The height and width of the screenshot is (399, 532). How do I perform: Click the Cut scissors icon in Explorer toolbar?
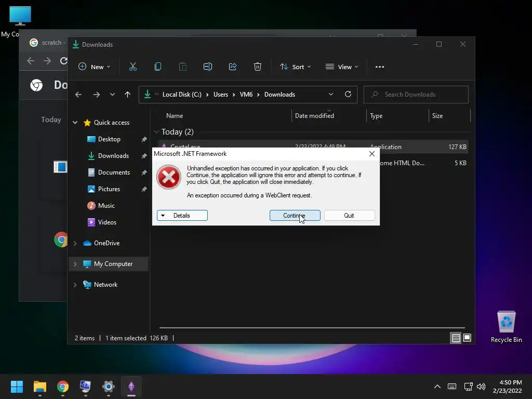[x=132, y=67]
